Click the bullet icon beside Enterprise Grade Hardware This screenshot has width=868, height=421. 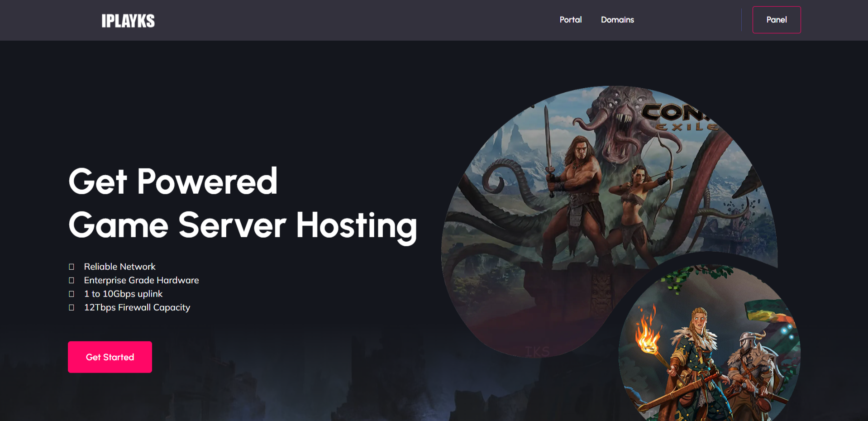pyautogui.click(x=72, y=281)
